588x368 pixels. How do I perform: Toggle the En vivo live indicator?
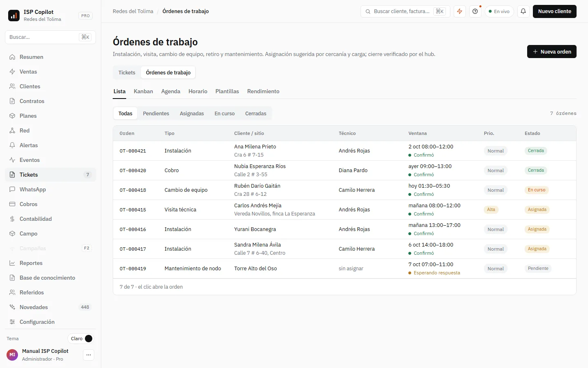pos(499,11)
